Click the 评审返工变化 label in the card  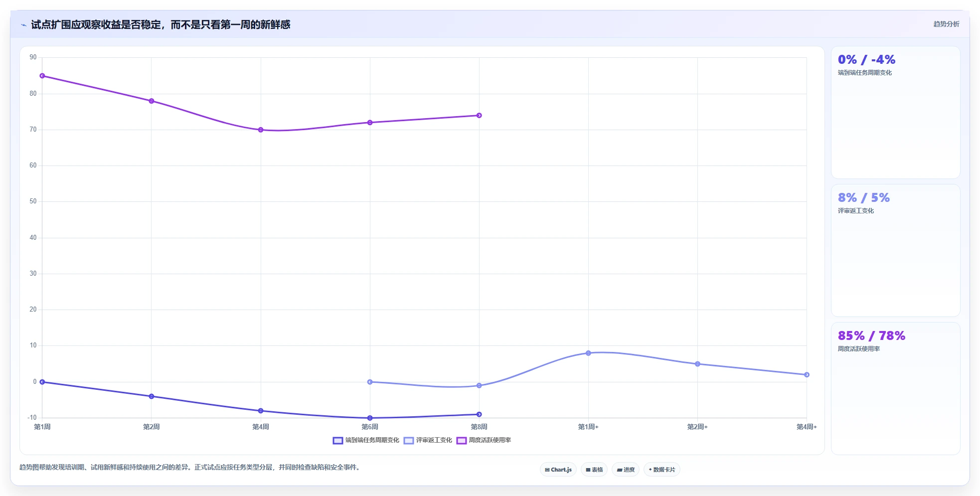pos(856,211)
